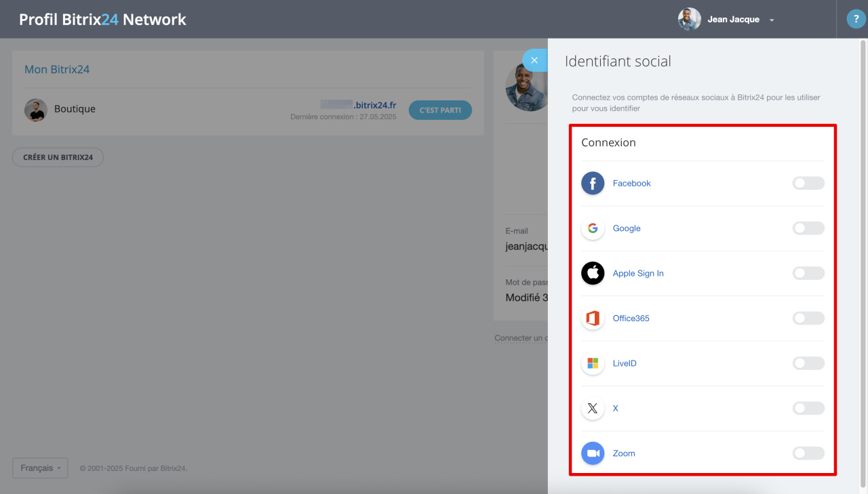Open the .bitrix24.fr portal address link

(359, 105)
